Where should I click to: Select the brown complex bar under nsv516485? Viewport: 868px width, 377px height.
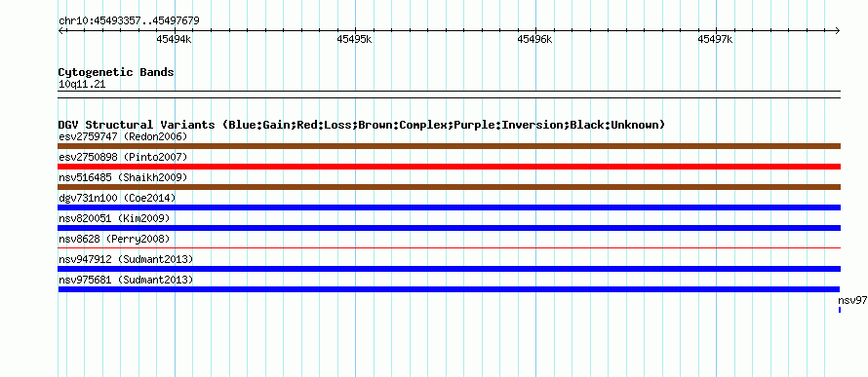pos(449,187)
